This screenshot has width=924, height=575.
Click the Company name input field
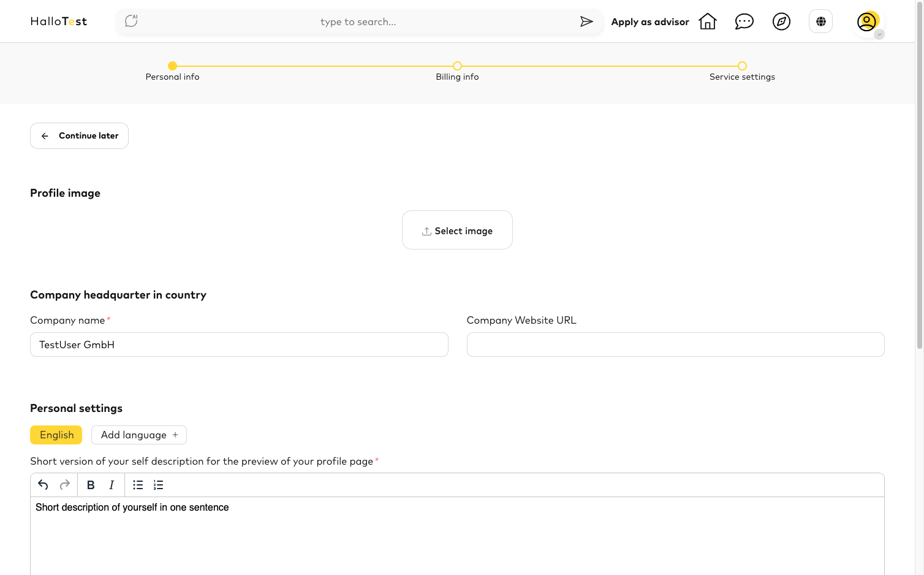tap(239, 345)
